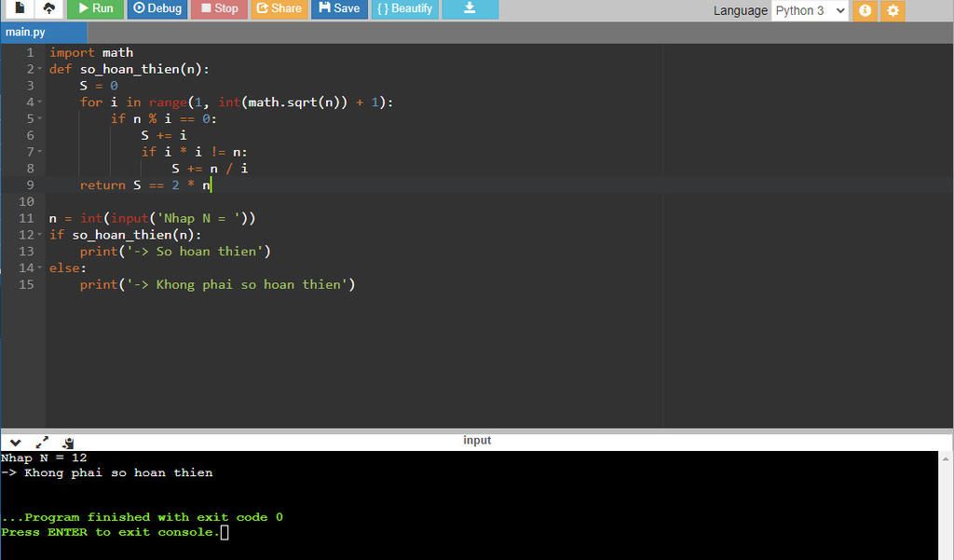Collapse the if fold on line 5
954x560 pixels.
coord(40,118)
